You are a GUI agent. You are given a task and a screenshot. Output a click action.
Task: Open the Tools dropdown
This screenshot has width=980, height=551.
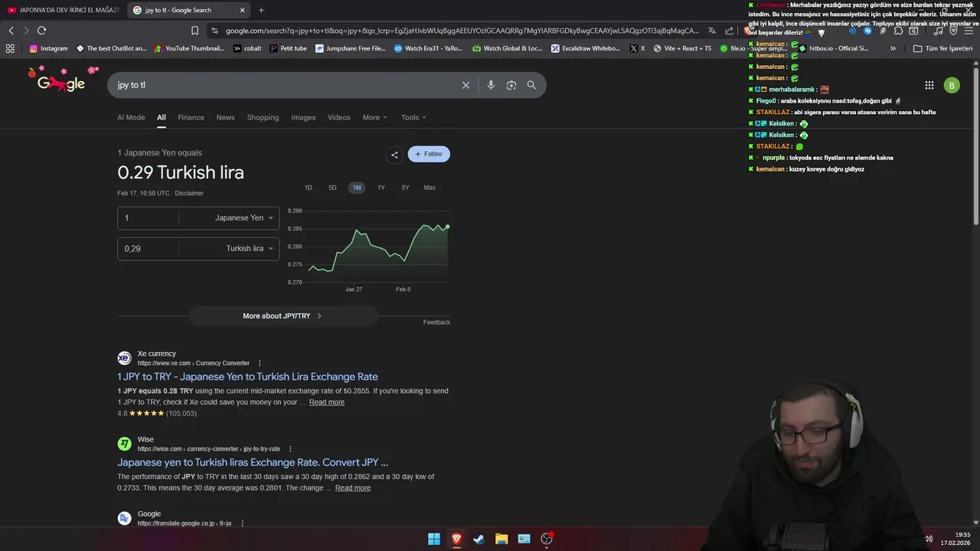pos(413,117)
